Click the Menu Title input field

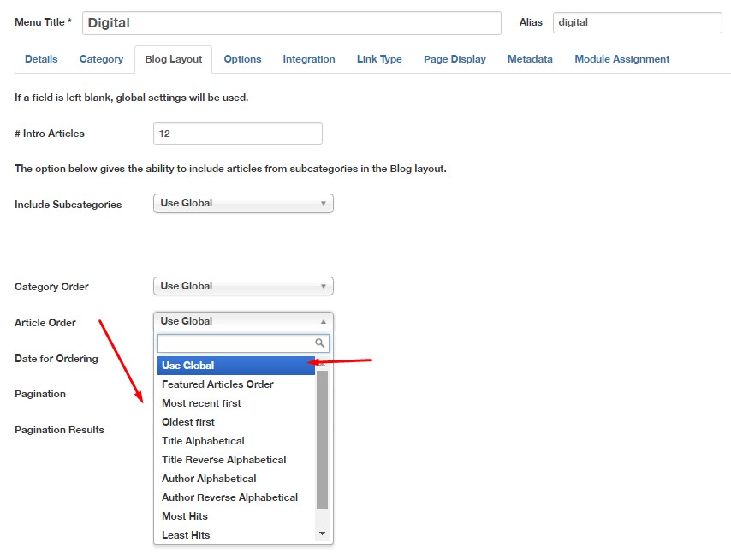tap(292, 23)
